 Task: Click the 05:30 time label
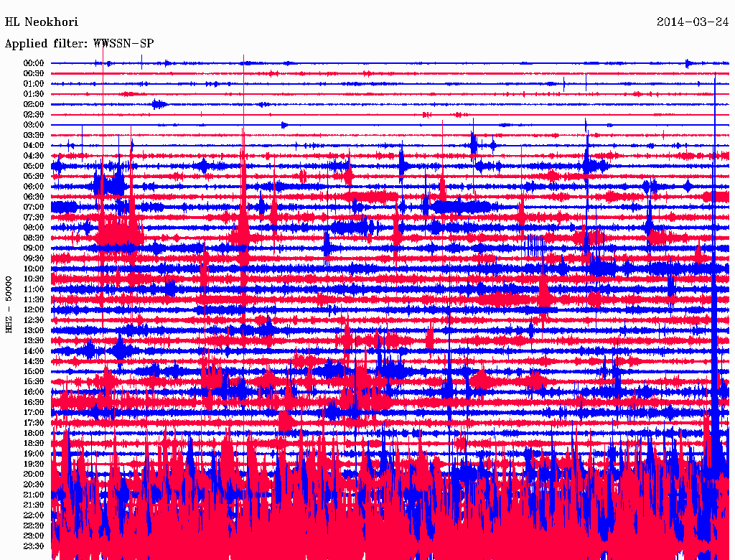(34, 177)
